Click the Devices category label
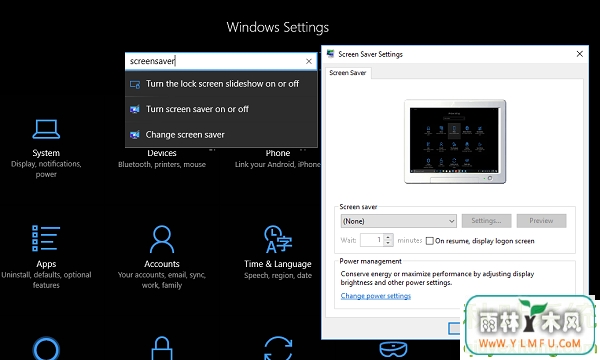The width and height of the screenshot is (600, 360). (162, 153)
